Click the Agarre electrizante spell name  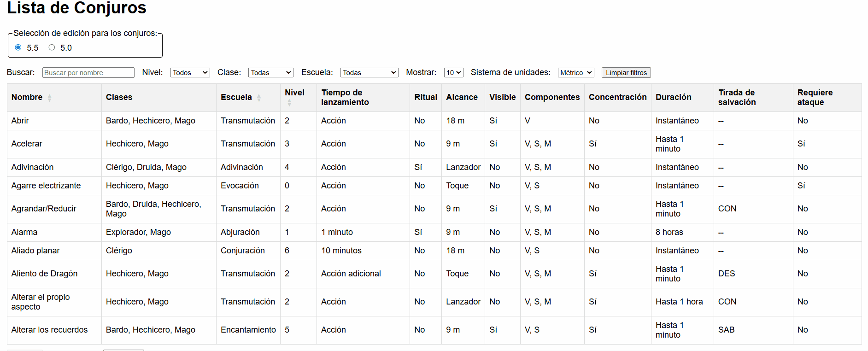pos(46,186)
